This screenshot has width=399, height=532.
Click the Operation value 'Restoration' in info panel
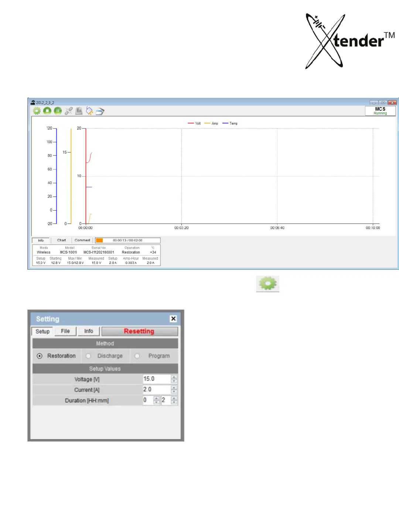131,253
